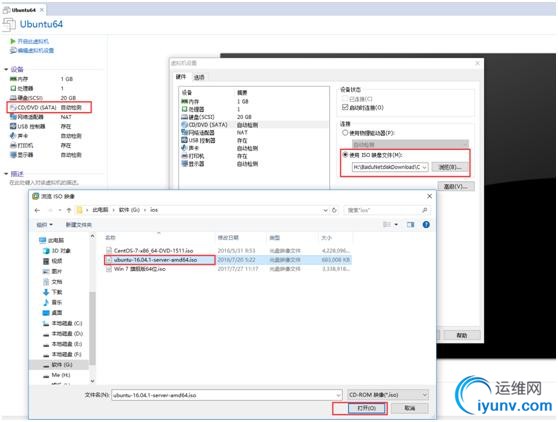Viewport: 558px width, 422px height.
Task: Select CentOS-7-x86_64-DVD-1511.iso file
Action: point(153,250)
